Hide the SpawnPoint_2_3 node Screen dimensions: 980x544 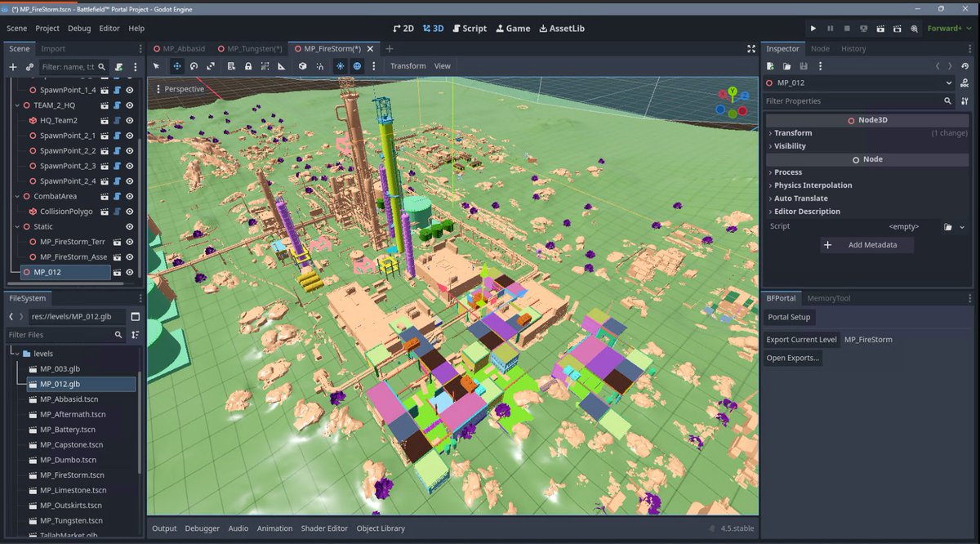(x=129, y=166)
